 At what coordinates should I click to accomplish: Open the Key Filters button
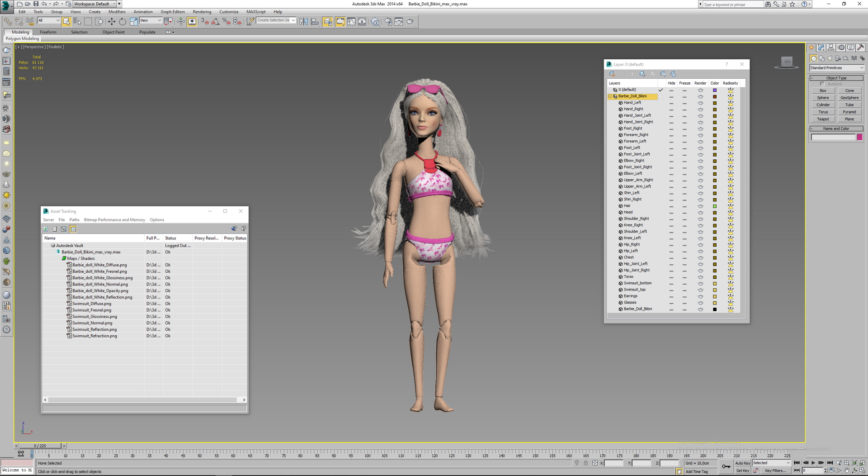tap(776, 471)
